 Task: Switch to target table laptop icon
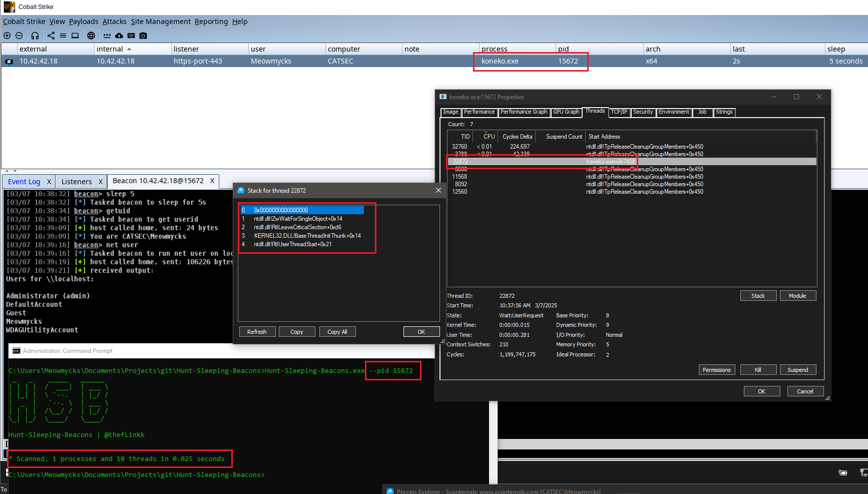click(x=75, y=36)
